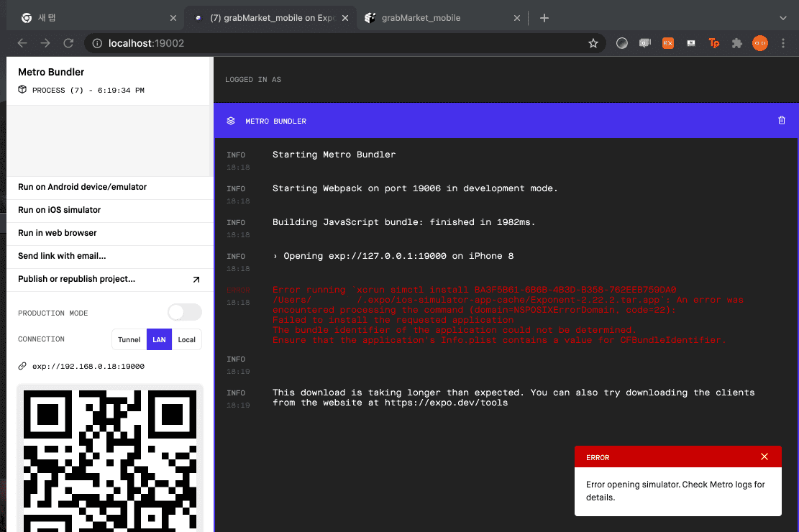Open the site info icon beside localhost
799x532 pixels.
click(x=97, y=43)
